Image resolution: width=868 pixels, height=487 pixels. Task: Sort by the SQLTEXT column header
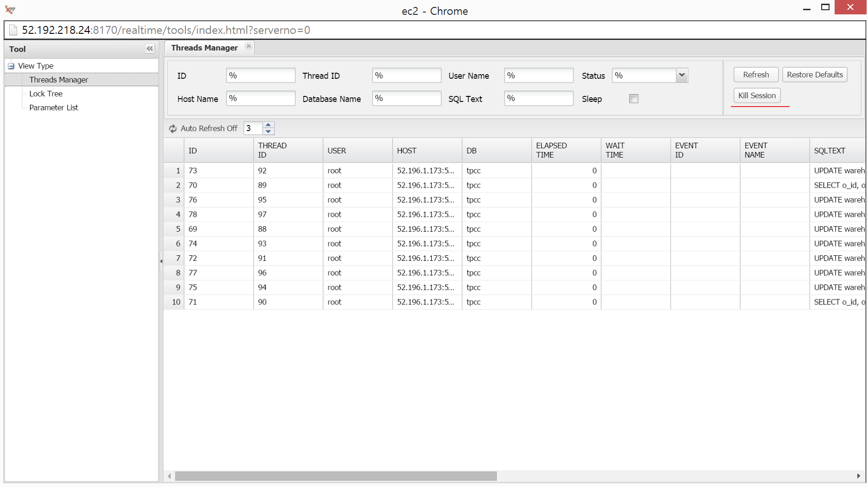837,151
